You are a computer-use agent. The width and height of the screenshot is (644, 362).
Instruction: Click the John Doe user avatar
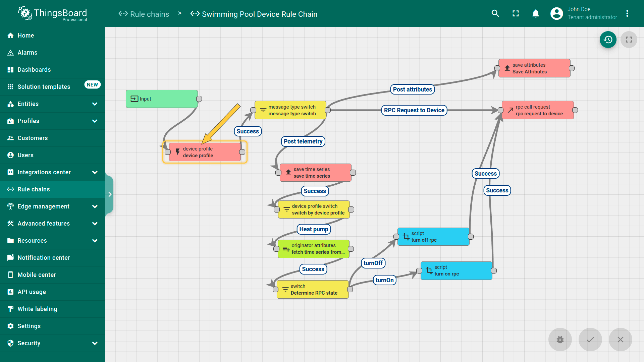coord(556,13)
